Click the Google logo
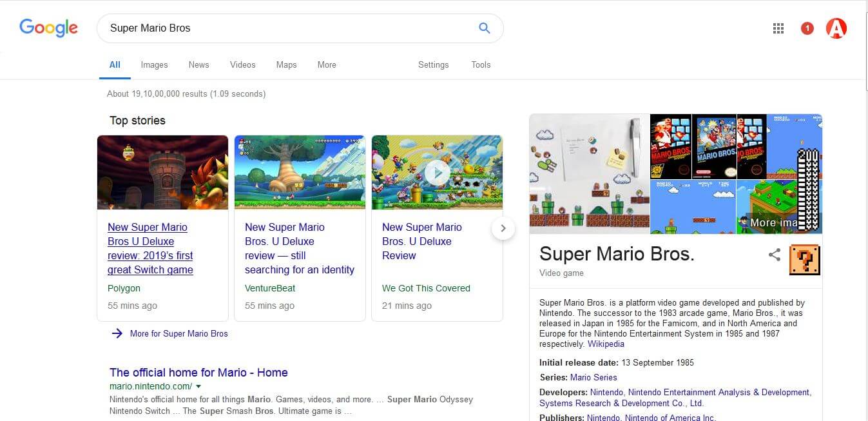The height and width of the screenshot is (421, 868). coord(48,28)
